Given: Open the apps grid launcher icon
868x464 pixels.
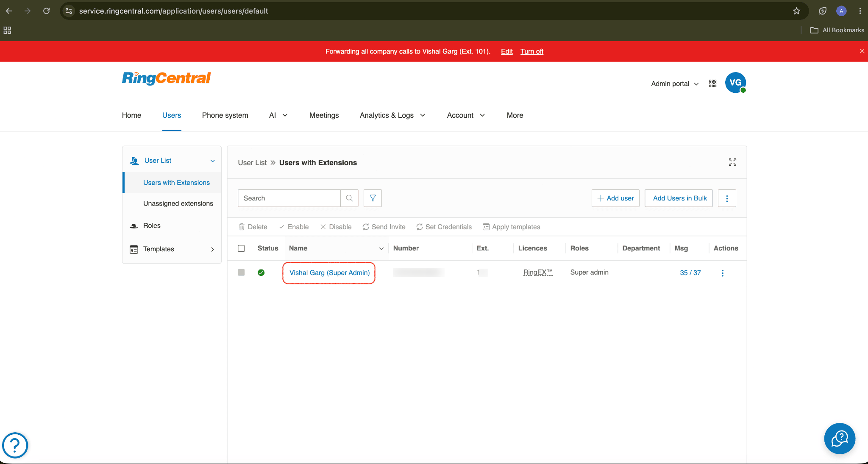Looking at the screenshot, I should point(713,83).
